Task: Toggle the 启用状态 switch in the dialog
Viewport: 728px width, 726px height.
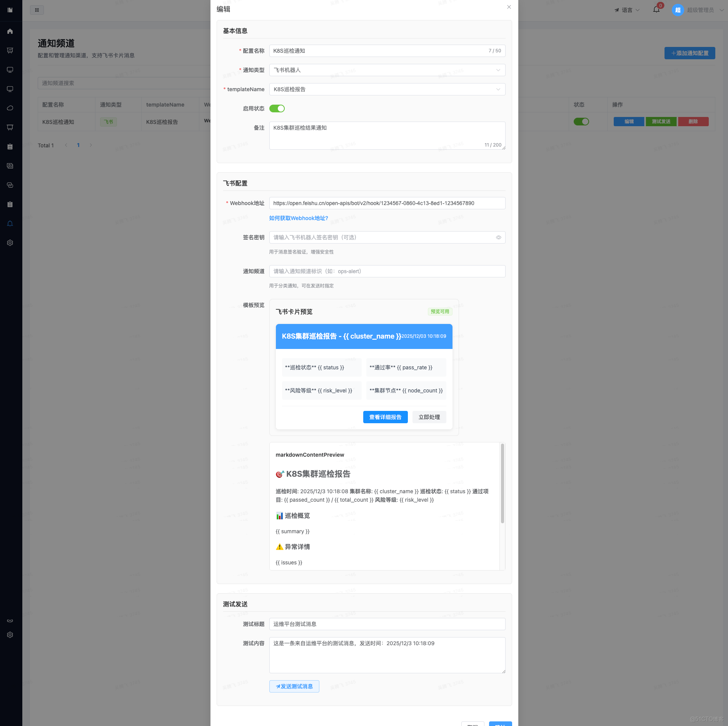Action: [277, 108]
